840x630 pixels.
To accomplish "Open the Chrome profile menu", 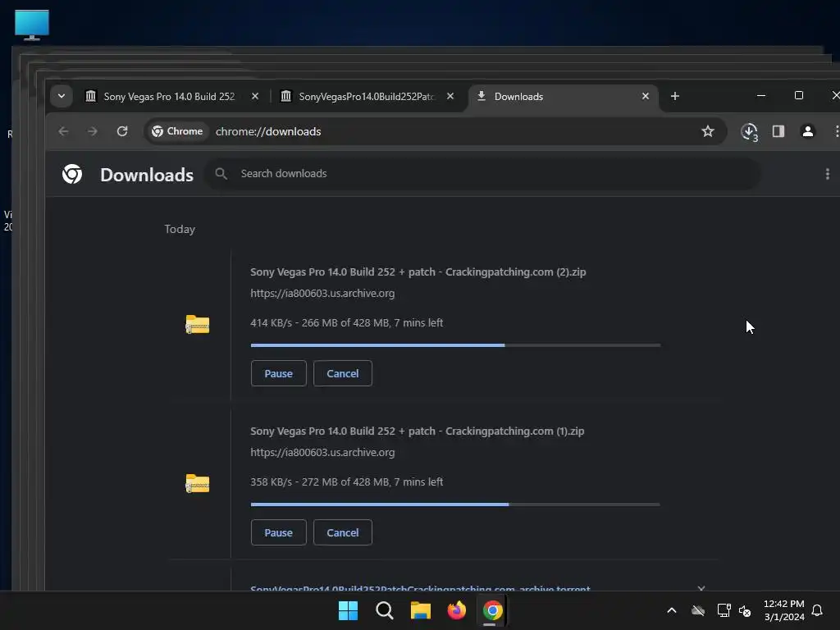I will click(x=808, y=131).
